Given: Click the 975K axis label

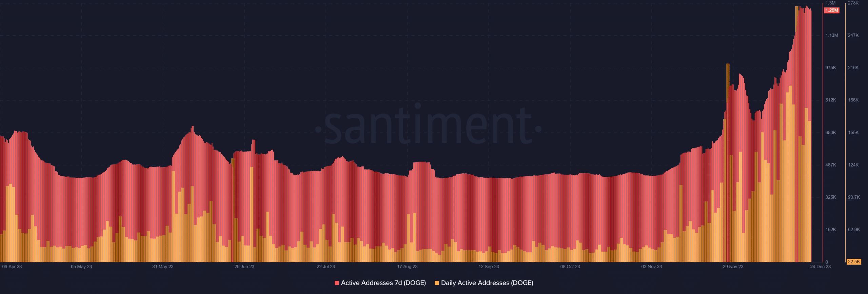Looking at the screenshot, I should click(831, 68).
